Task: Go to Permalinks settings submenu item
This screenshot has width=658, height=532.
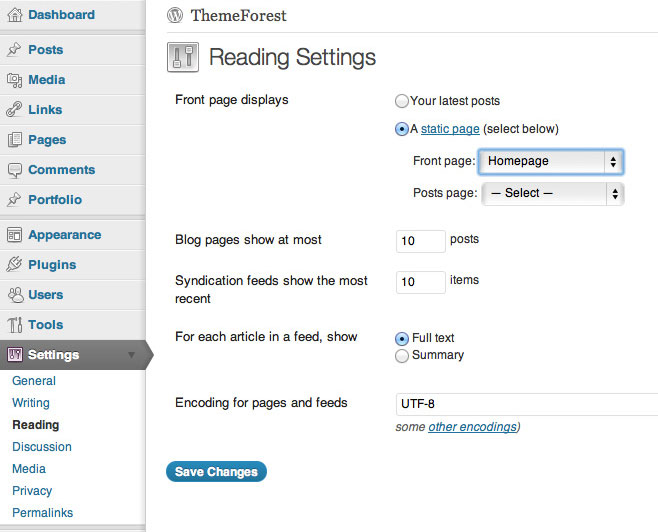Action: [x=42, y=513]
